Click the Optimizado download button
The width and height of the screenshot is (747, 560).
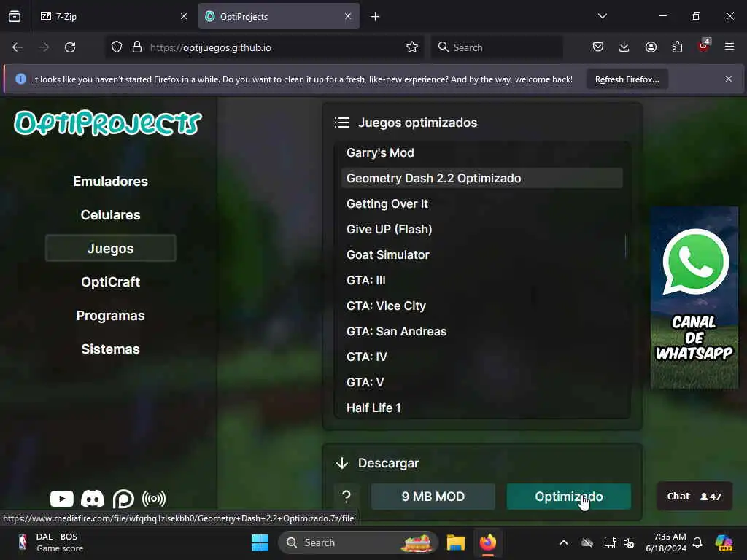point(569,497)
